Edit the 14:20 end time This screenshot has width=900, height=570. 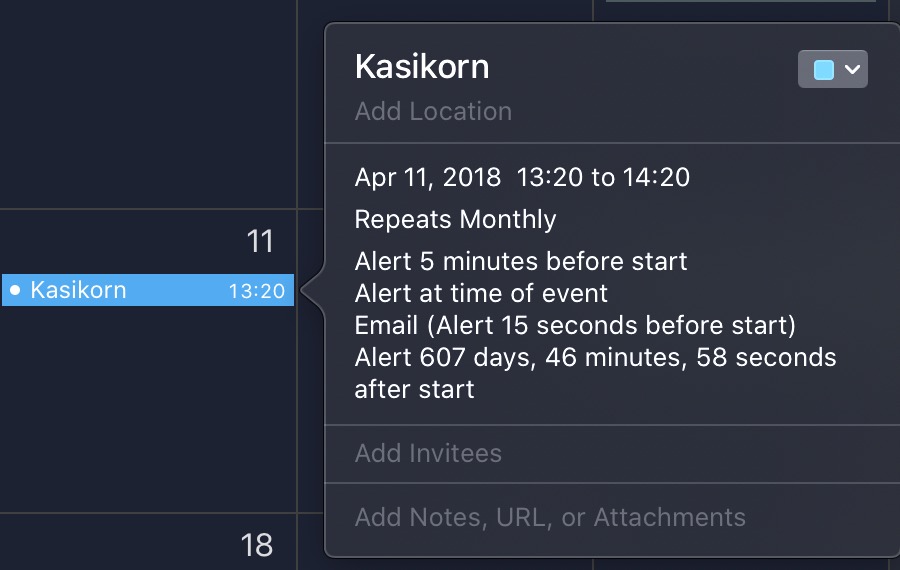coord(655,178)
